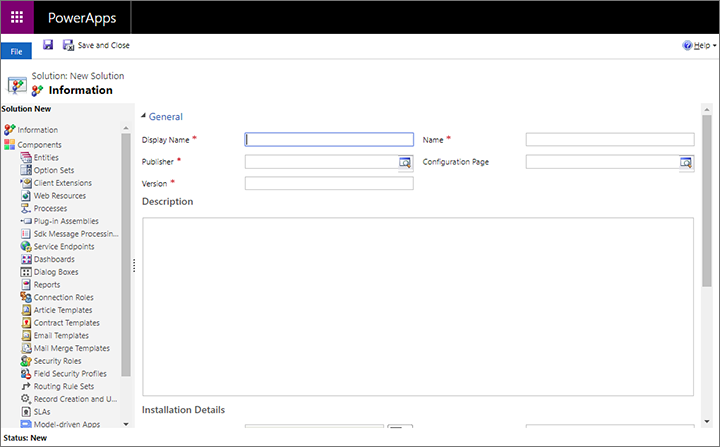Click the PowerApps title link
This screenshot has width=720, height=447.
[82, 17]
